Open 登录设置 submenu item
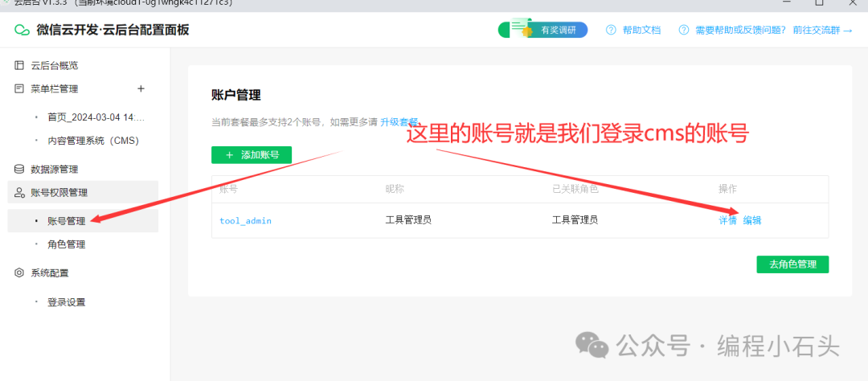 [x=67, y=302]
